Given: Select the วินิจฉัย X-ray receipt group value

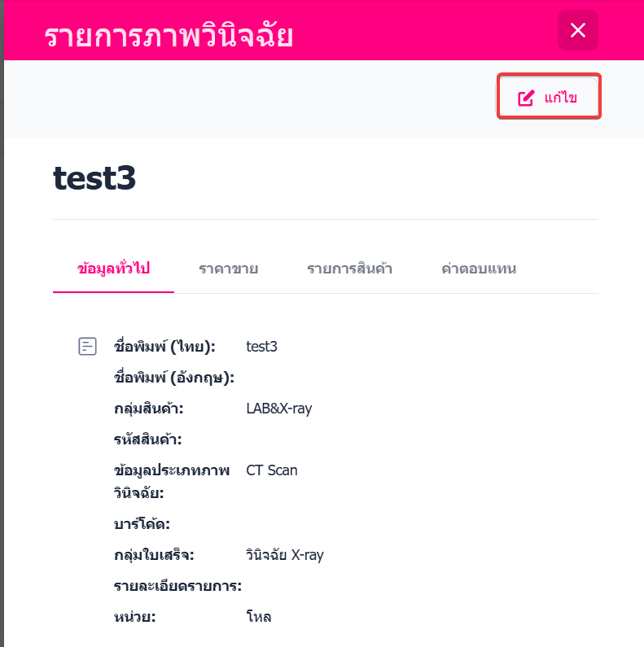Looking at the screenshot, I should click(x=285, y=555).
